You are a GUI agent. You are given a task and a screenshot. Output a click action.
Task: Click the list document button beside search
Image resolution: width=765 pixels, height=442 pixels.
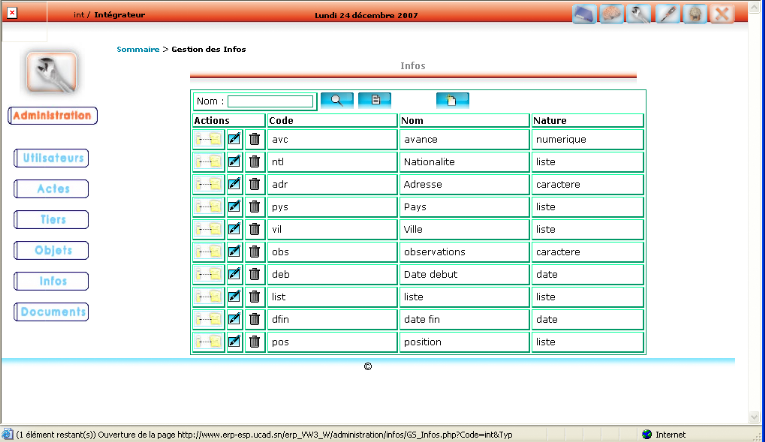click(x=375, y=100)
